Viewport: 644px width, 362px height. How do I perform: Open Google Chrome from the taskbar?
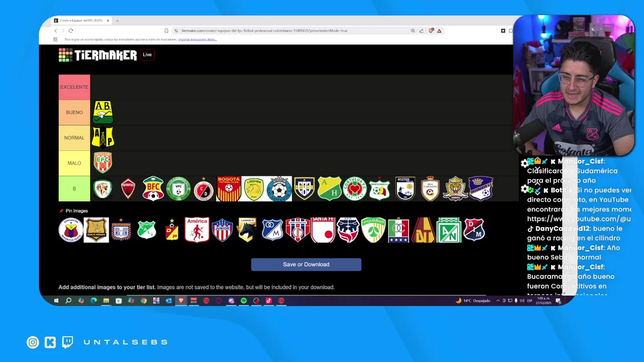[x=143, y=301]
